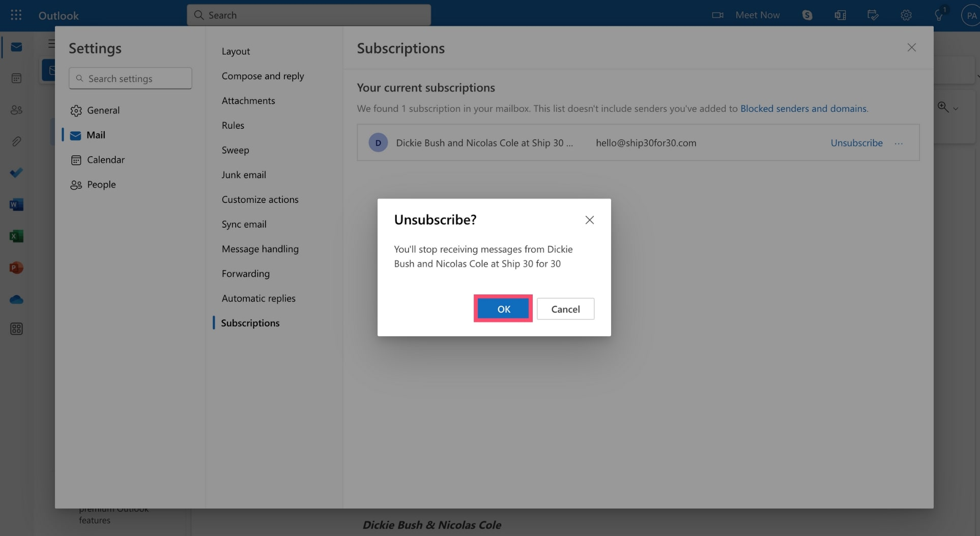Open the Excel app in sidebar

click(x=16, y=236)
